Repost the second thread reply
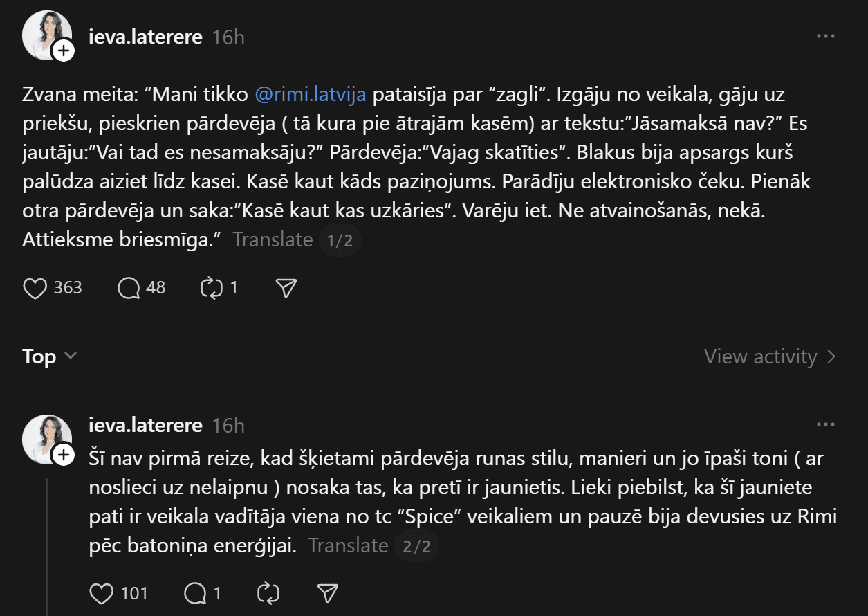868x616 pixels. point(267,593)
